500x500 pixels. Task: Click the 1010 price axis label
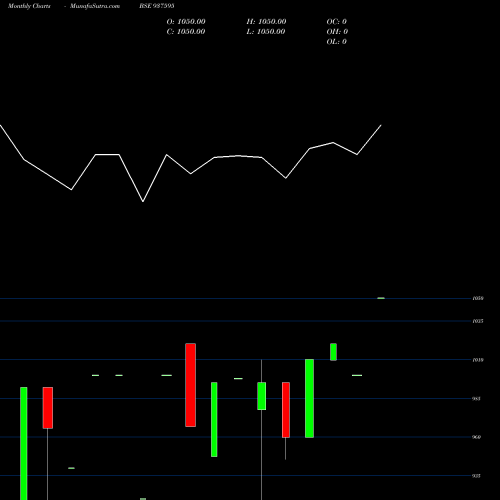click(x=478, y=360)
